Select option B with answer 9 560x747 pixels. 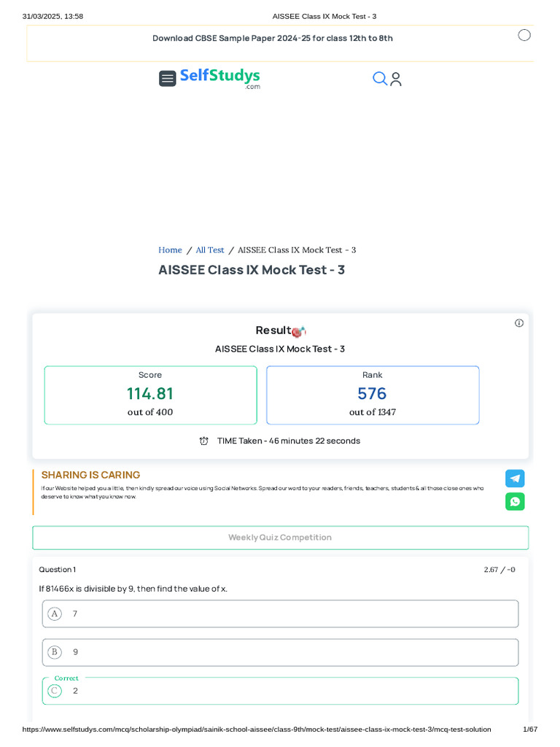[x=280, y=652]
